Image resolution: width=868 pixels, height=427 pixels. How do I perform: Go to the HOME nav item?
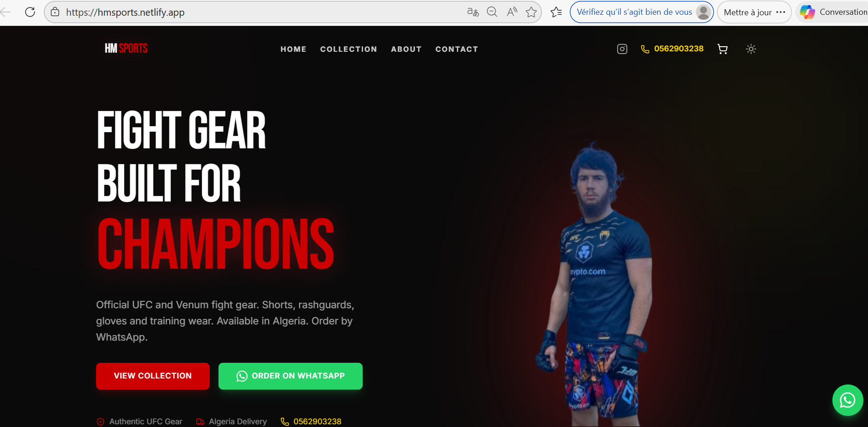293,49
